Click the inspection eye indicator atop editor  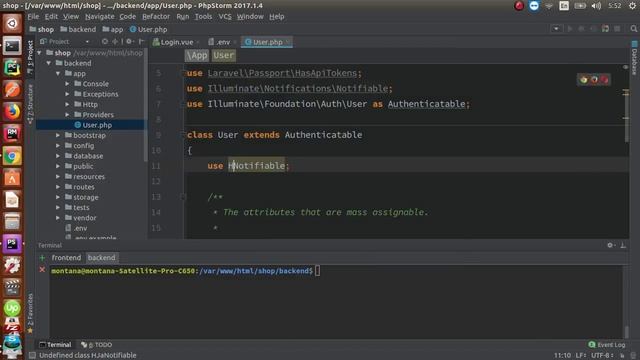pos(625,67)
